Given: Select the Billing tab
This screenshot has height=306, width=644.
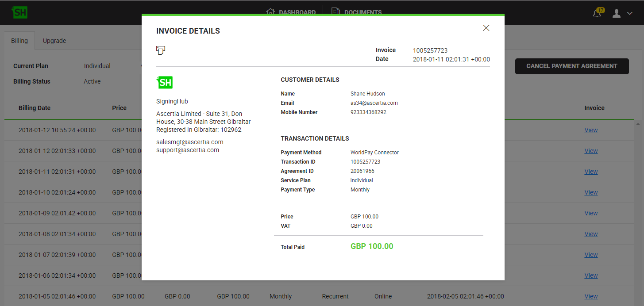Looking at the screenshot, I should click(19, 41).
